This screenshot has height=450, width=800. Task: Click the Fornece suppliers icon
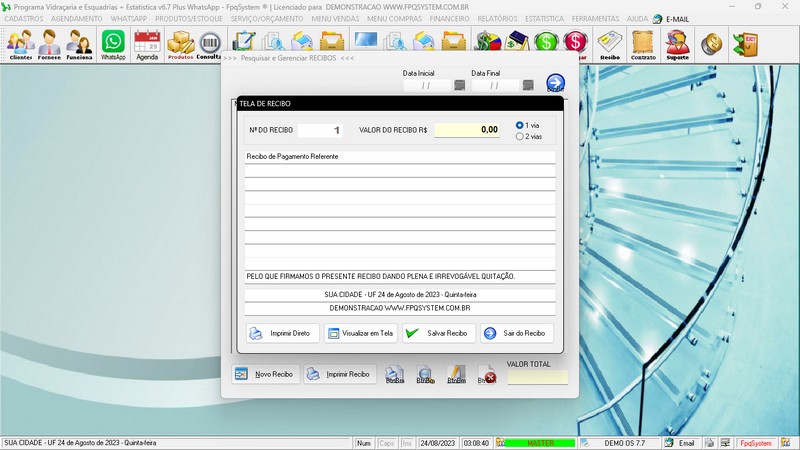(49, 44)
